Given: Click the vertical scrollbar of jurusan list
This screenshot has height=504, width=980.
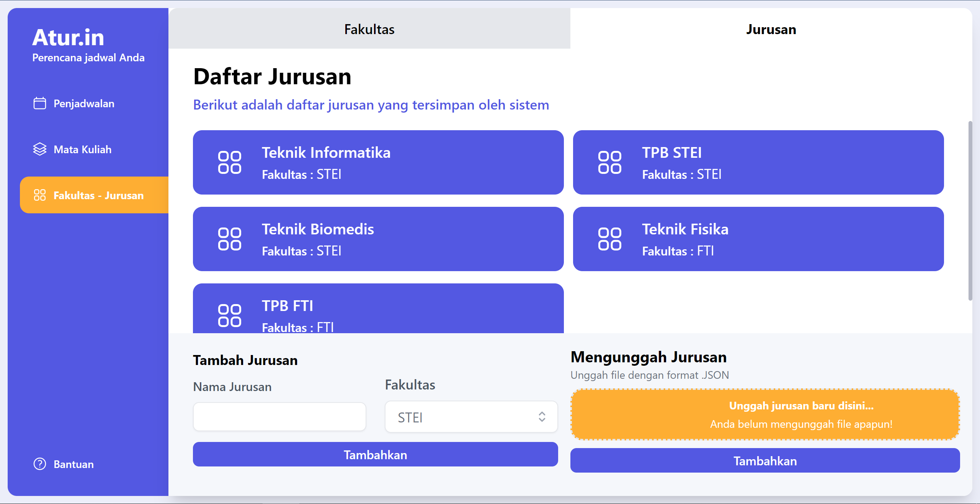Looking at the screenshot, I should (x=970, y=211).
